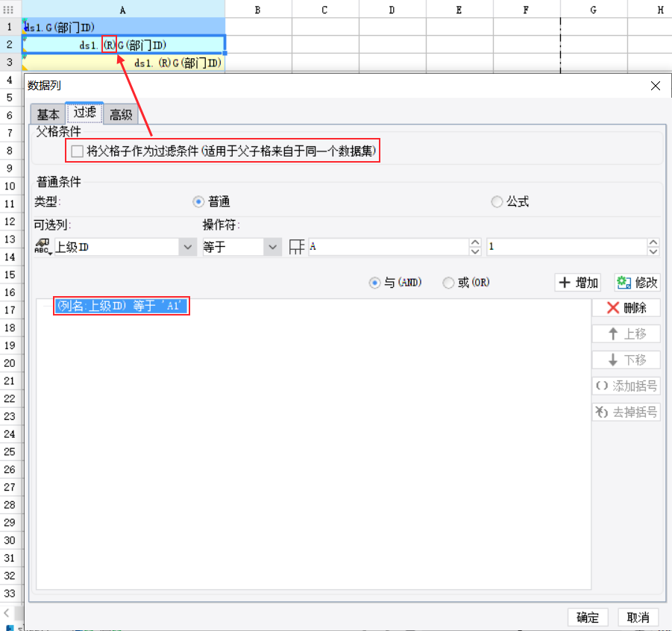Image resolution: width=672 pixels, height=631 pixels.
Task: Click column header E
Action: [x=459, y=10]
